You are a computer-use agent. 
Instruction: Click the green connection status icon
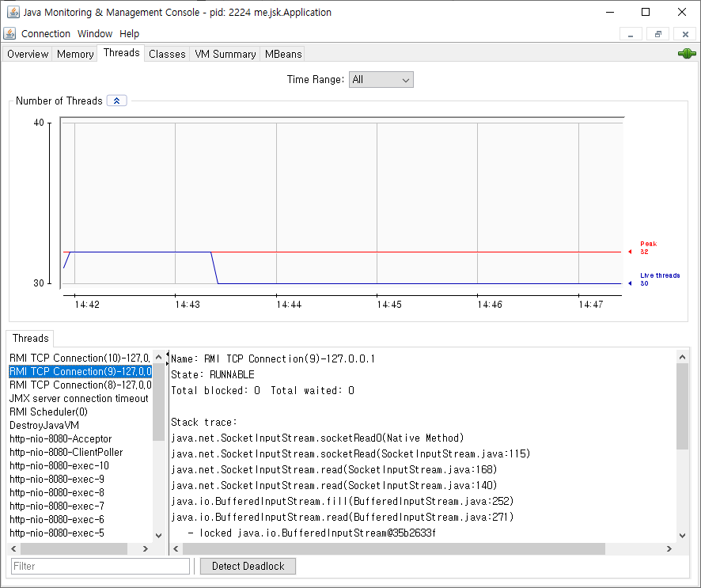click(687, 54)
